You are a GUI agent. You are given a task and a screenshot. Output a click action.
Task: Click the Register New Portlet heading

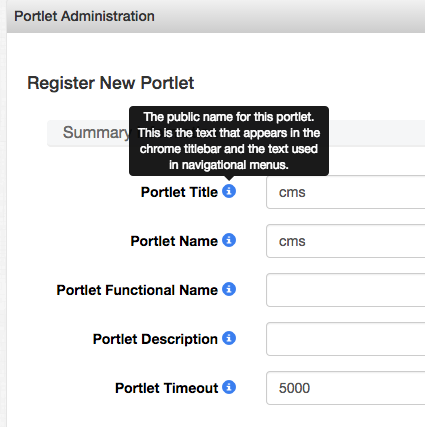[x=111, y=83]
